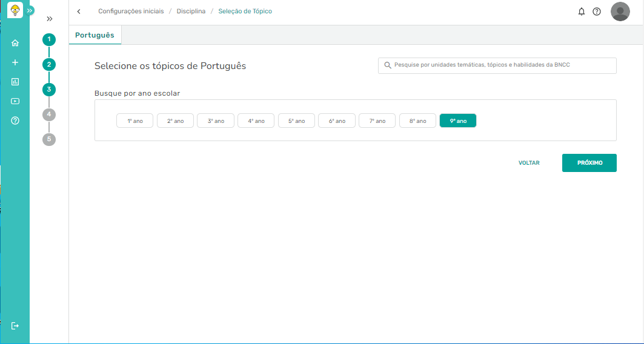Viewport: 644px width, 344px height.
Task: Select the 1º ano grade filter
Action: [x=134, y=121]
